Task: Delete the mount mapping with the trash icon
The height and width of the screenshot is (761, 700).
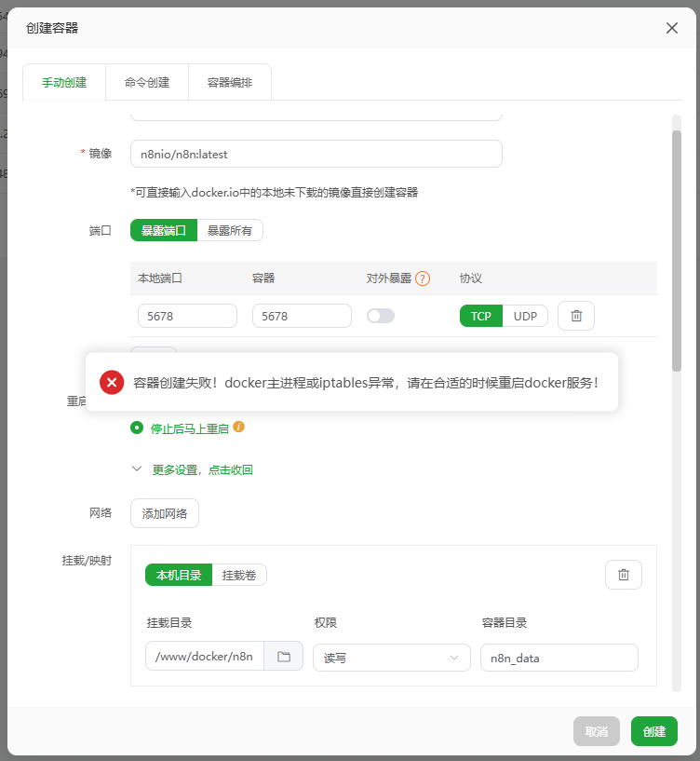Action: pyautogui.click(x=623, y=575)
